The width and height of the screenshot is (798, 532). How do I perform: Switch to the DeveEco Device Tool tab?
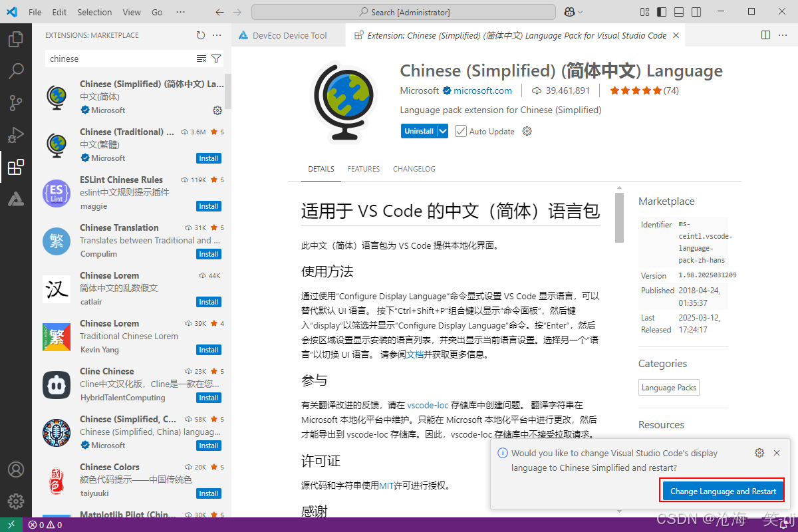[289, 35]
